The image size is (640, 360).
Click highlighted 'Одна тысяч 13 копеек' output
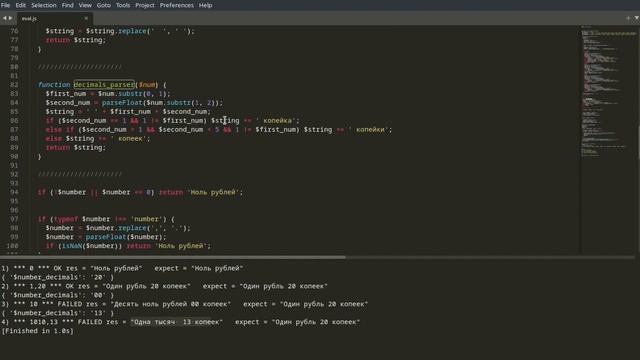click(177, 322)
